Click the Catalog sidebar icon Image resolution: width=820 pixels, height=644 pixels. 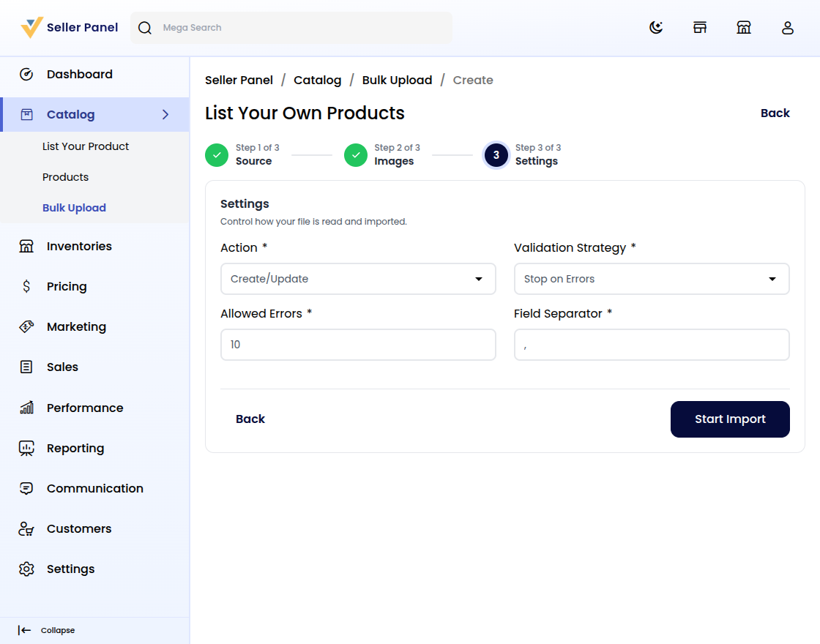coord(26,114)
